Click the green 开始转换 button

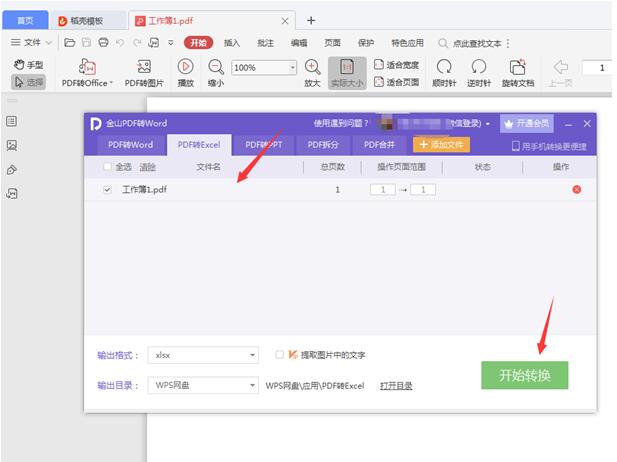click(x=525, y=375)
